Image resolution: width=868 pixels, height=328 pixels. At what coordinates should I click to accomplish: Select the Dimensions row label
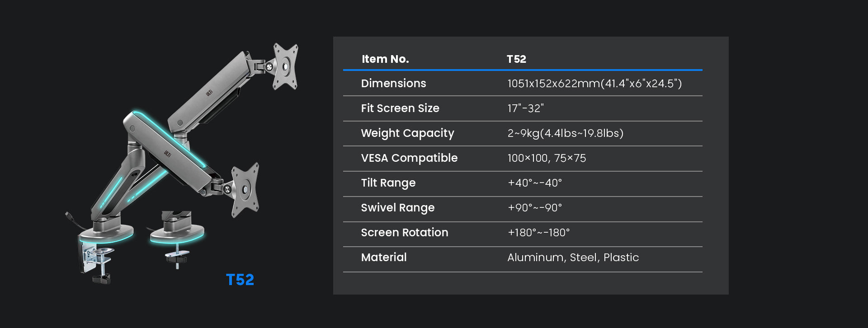pos(393,84)
